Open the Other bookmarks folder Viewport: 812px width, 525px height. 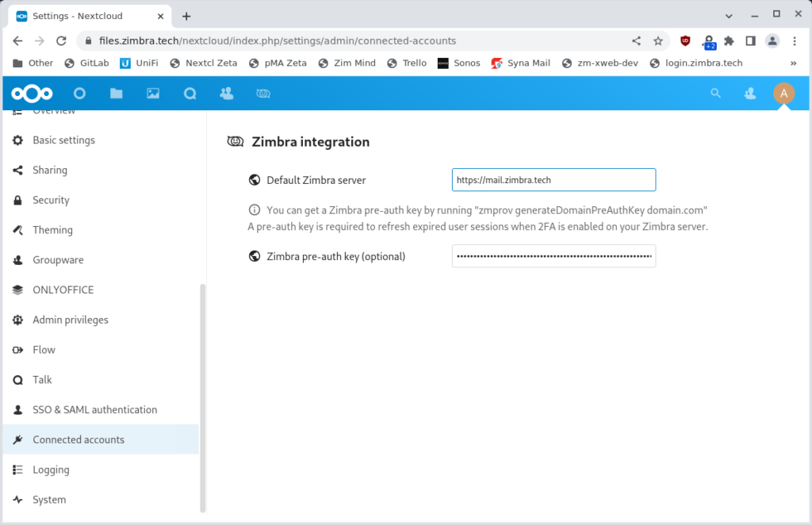(x=31, y=63)
